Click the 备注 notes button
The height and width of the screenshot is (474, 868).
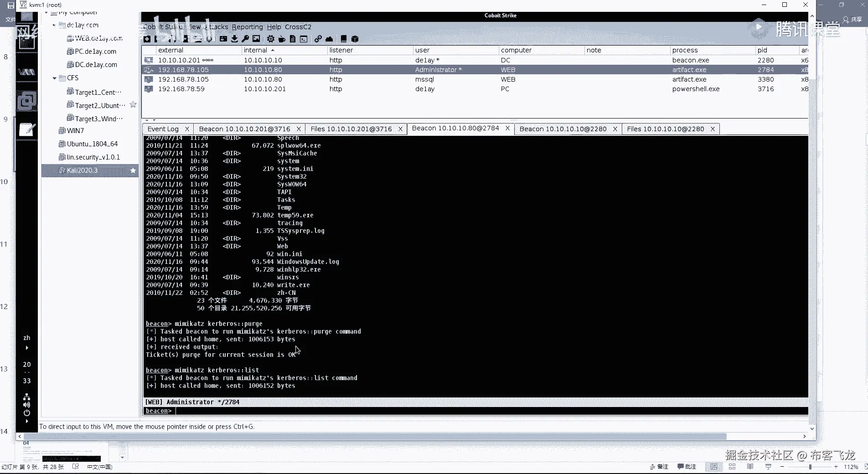(659, 467)
